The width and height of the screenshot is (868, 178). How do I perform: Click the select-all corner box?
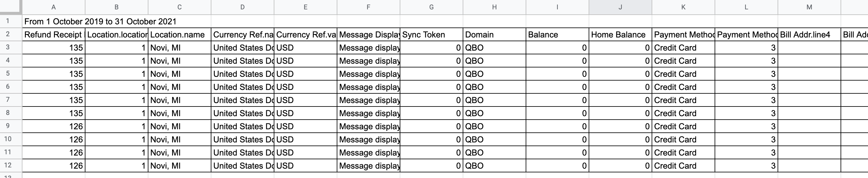pos(11,7)
